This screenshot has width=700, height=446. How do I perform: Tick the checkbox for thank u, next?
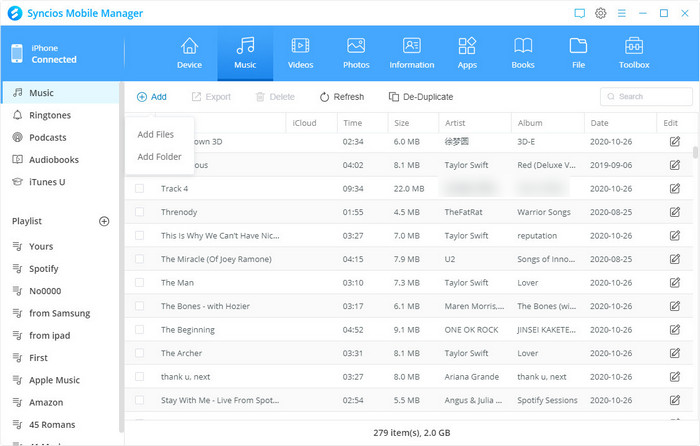pyautogui.click(x=139, y=376)
